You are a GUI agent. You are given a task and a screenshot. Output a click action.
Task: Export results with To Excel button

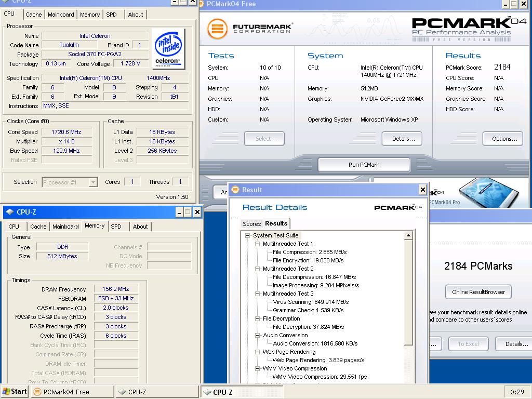[x=468, y=344]
